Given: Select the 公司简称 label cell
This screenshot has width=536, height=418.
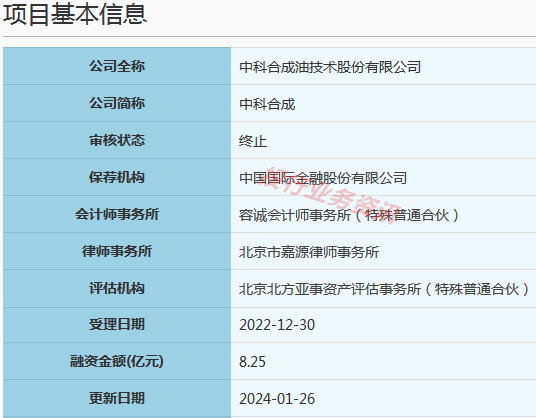Looking at the screenshot, I should click(117, 103).
